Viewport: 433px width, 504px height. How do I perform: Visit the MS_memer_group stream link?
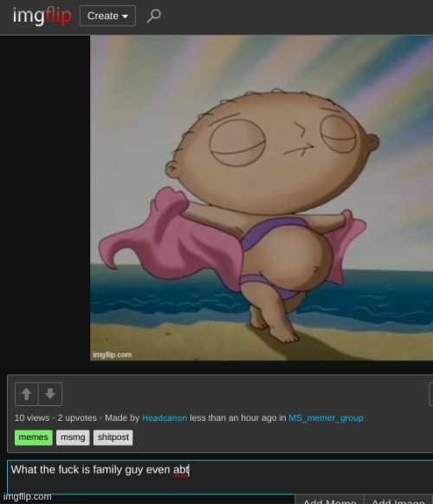click(x=326, y=418)
